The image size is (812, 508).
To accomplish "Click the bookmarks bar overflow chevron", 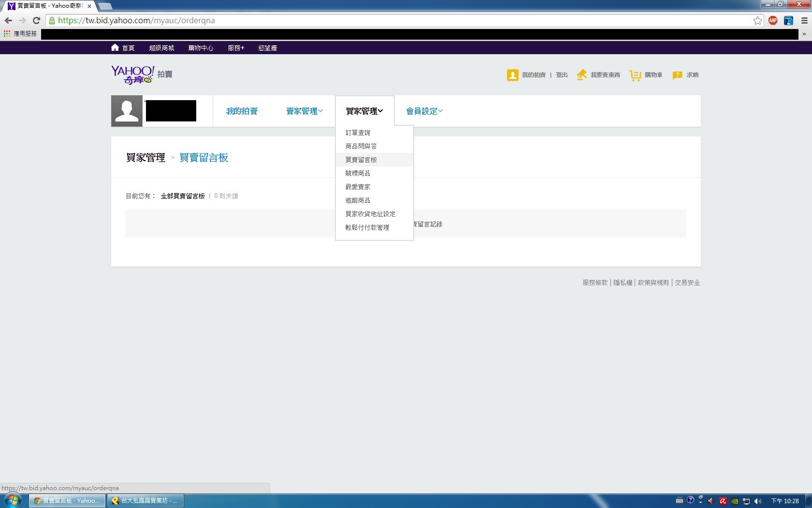I will [x=804, y=34].
